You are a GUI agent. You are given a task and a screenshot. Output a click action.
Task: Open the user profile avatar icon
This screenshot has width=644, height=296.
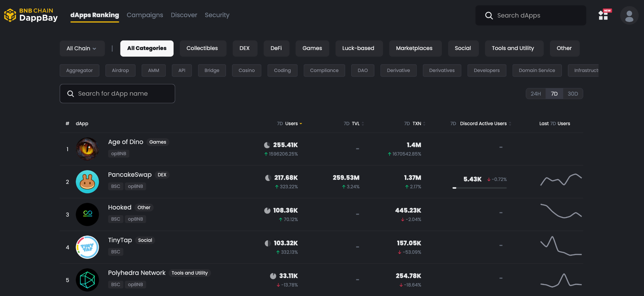click(629, 15)
